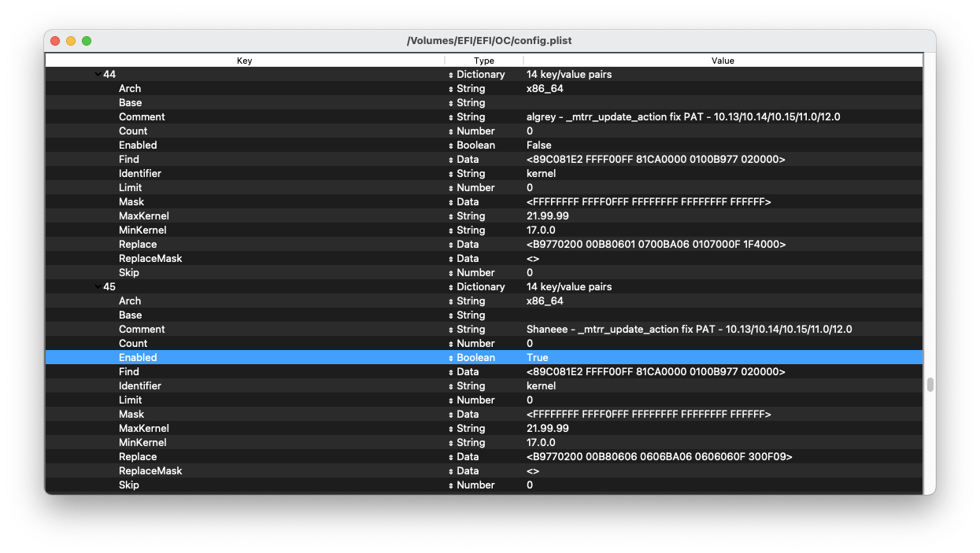Screen dimensions: 980x553
Task: Click stepper icon on entry 45 Identifier row
Action: coord(451,386)
